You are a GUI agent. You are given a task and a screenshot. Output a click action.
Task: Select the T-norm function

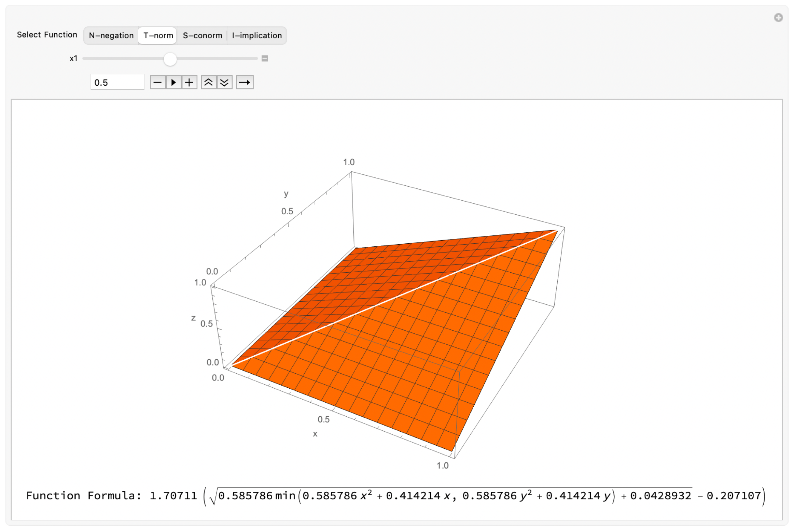pyautogui.click(x=158, y=35)
